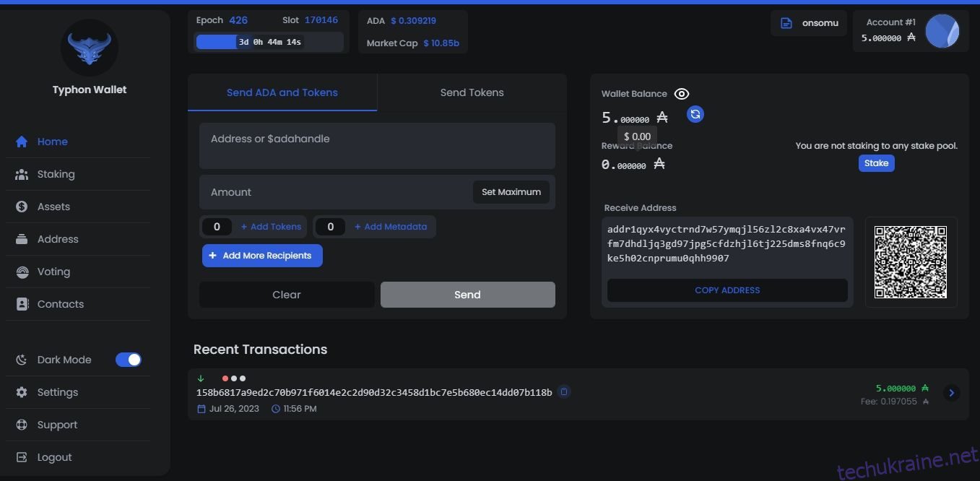Click the Market Cap value $ 10.85b
Image resolution: width=980 pixels, height=481 pixels.
441,43
